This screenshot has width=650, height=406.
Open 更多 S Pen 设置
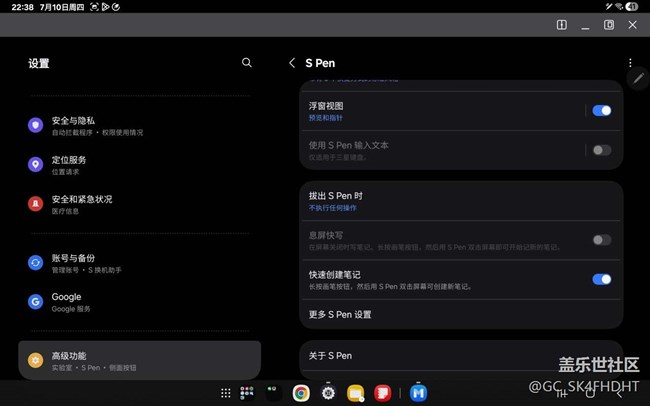coord(461,315)
